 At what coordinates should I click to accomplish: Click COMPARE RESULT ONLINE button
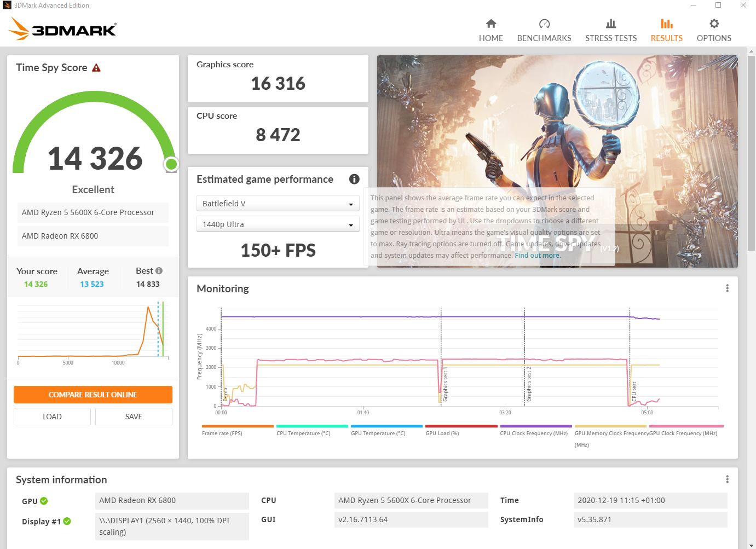pos(93,395)
